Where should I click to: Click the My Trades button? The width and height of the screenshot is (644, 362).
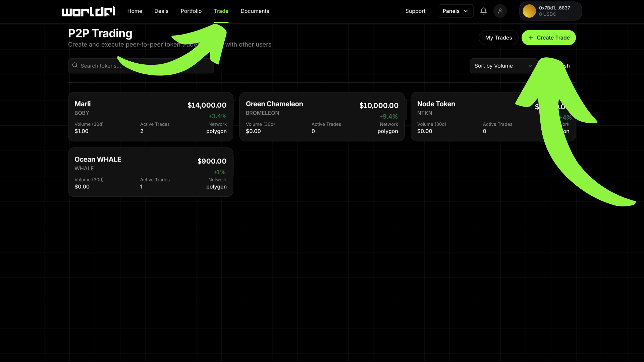point(498,38)
